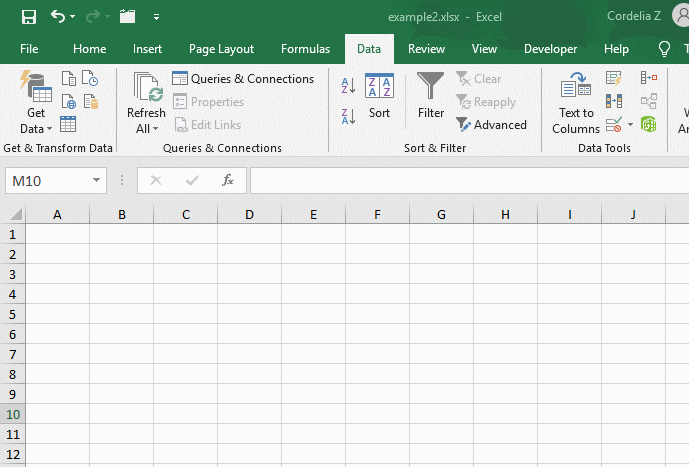Select row 1 header
Screen dimensions: 689x467
coord(12,235)
